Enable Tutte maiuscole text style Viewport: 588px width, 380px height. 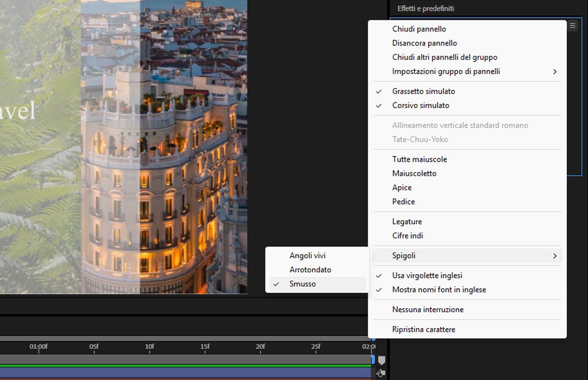click(x=419, y=159)
